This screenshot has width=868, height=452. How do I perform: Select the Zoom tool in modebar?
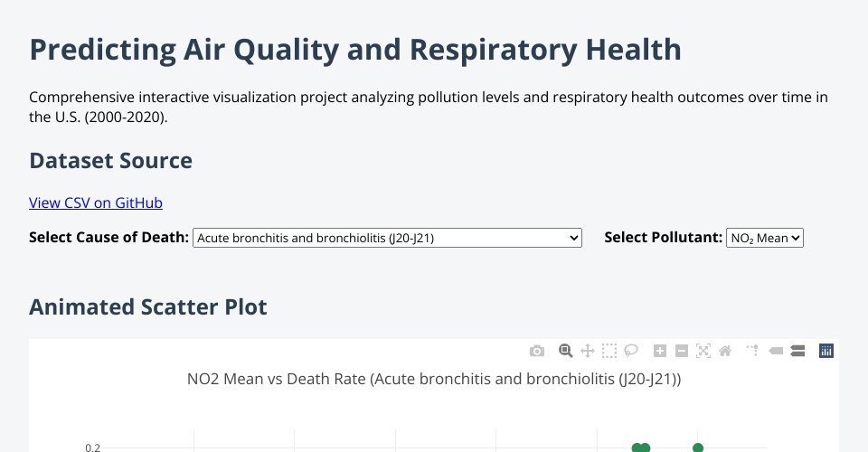click(x=566, y=351)
